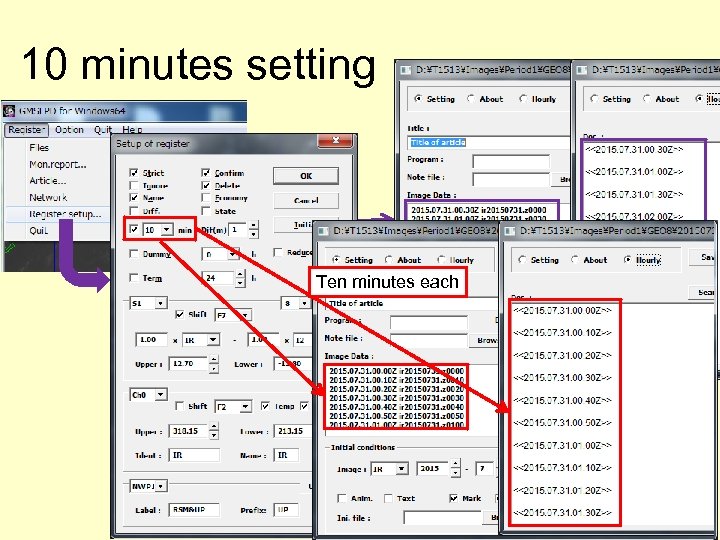Select the Hourly radio button in the front Hourly list window
Image resolution: width=720 pixels, height=540 pixels.
pyautogui.click(x=628, y=259)
